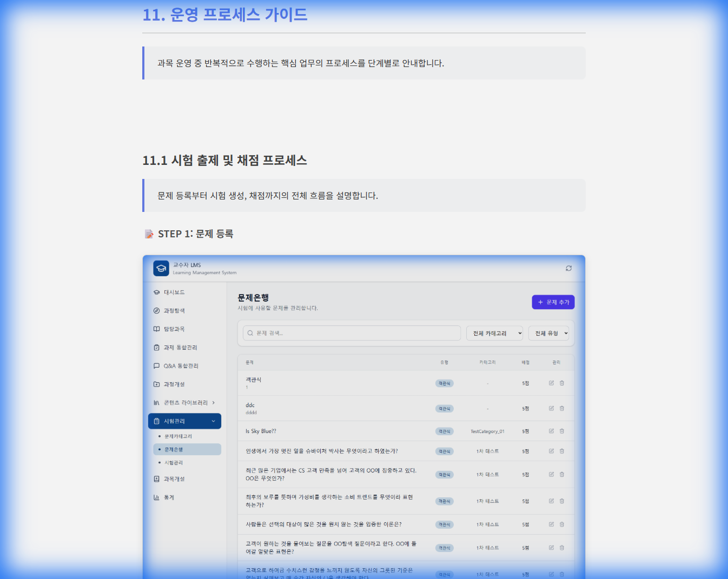Screen dimensions: 728x579
Task: Open the 전체 유형 dropdown
Action: [548, 333]
